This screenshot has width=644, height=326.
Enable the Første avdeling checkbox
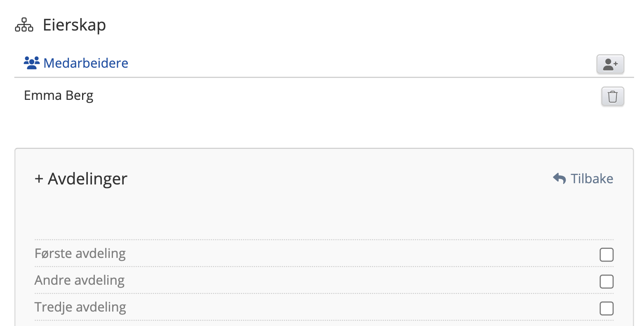[606, 255]
